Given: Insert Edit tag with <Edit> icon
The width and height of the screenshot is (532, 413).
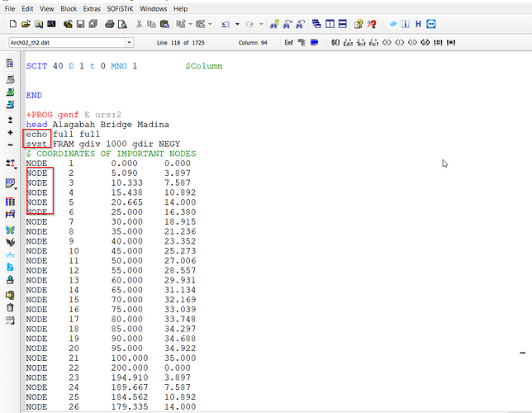Looking at the screenshot, I should coord(348,43).
